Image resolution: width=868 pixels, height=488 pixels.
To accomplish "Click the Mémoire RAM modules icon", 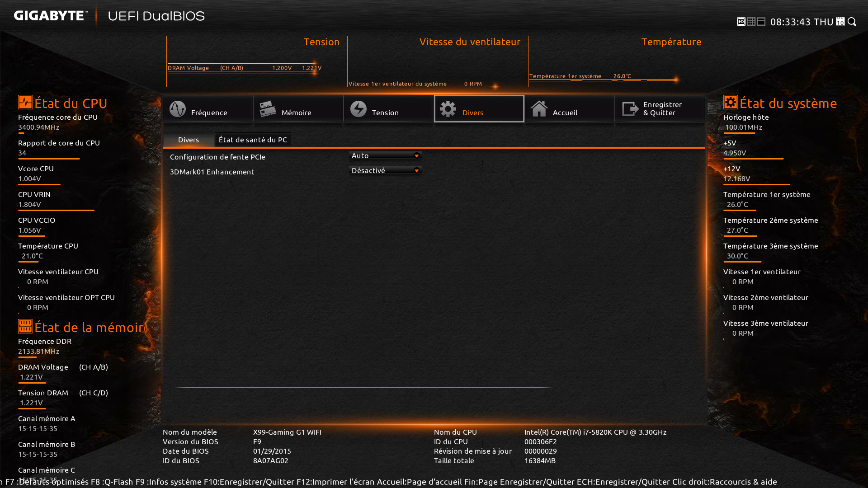I will tap(268, 109).
